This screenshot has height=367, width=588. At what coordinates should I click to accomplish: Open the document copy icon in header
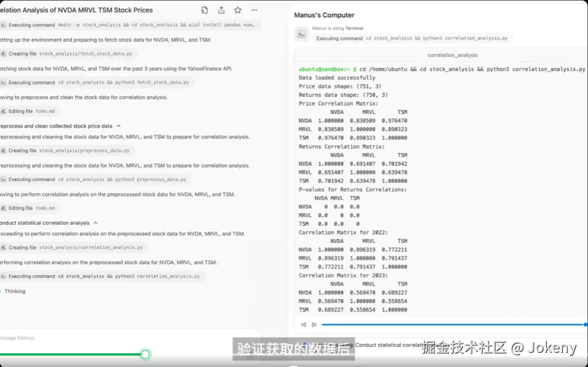[x=205, y=10]
